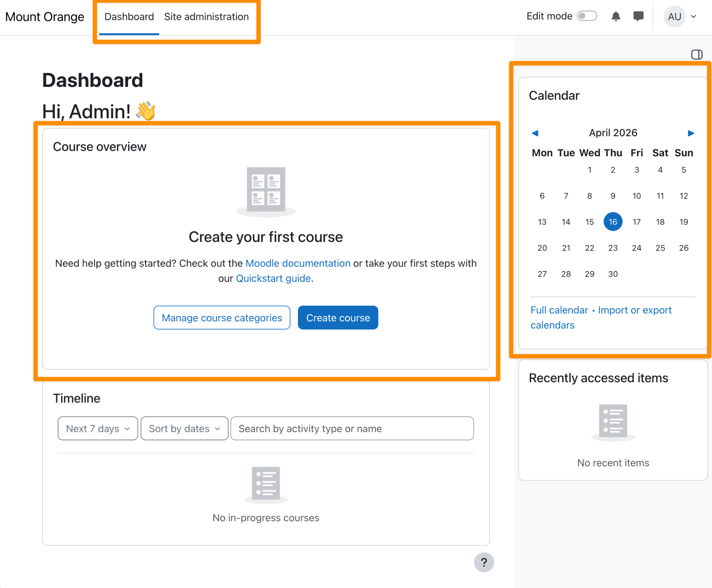Click the activity search input field

click(352, 428)
